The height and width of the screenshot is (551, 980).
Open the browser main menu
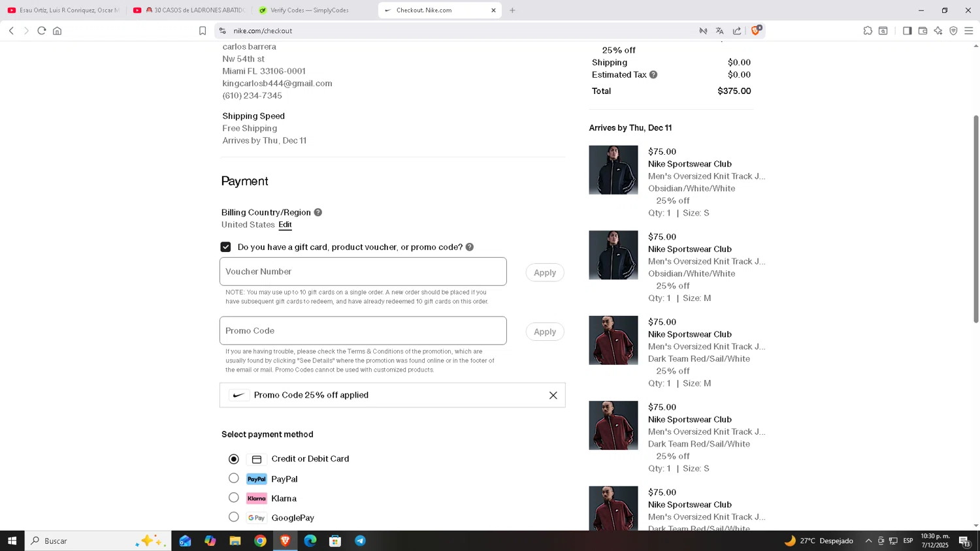click(969, 31)
